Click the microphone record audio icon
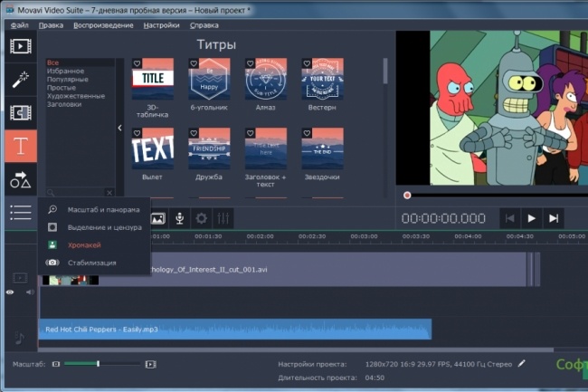The height and width of the screenshot is (392, 588). [180, 218]
